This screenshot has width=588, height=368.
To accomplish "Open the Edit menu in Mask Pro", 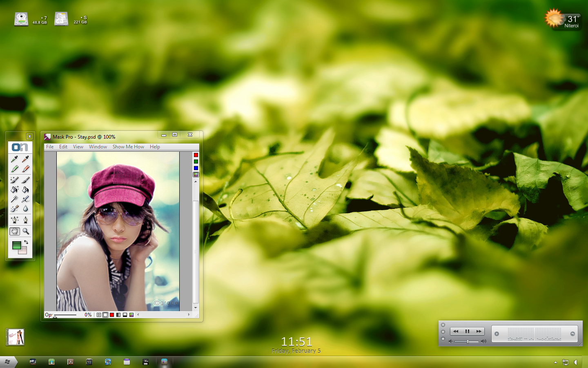I will tap(63, 147).
